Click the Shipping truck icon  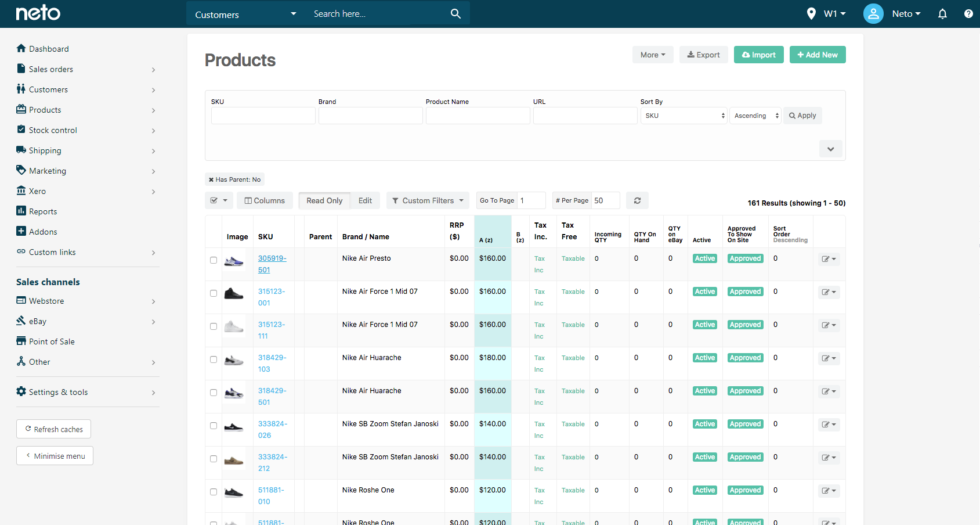click(x=21, y=150)
